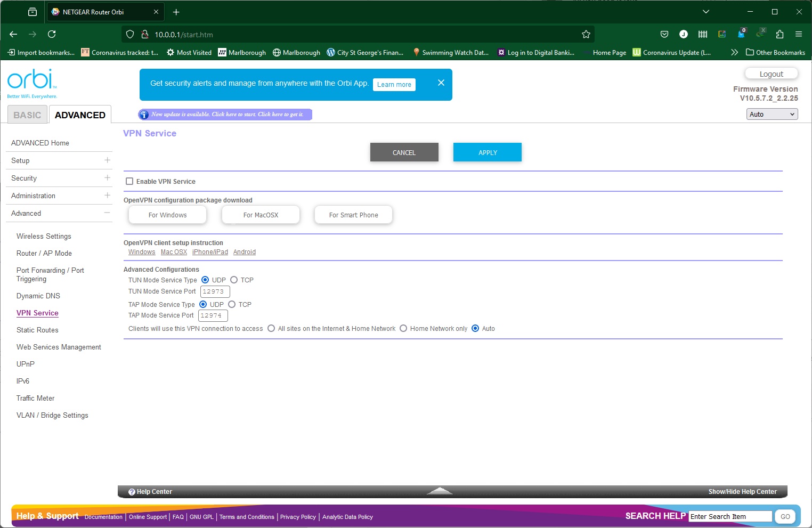Log out of the router
This screenshot has width=812, height=528.
coord(771,74)
